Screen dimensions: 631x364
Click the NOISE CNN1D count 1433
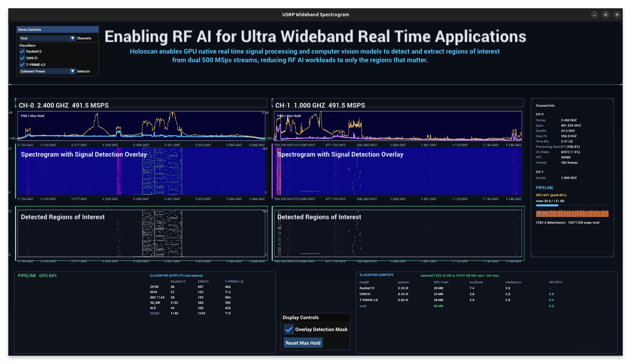[x=201, y=313]
